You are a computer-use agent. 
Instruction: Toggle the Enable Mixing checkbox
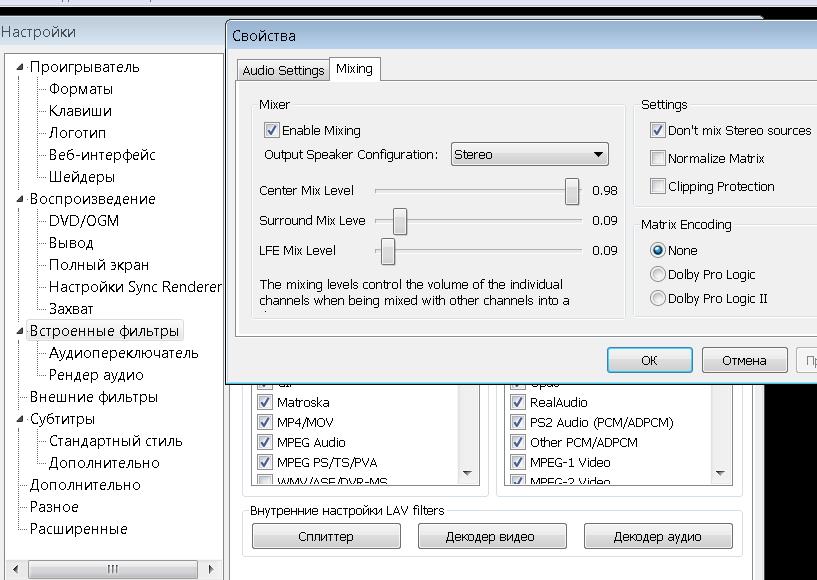pyautogui.click(x=271, y=130)
